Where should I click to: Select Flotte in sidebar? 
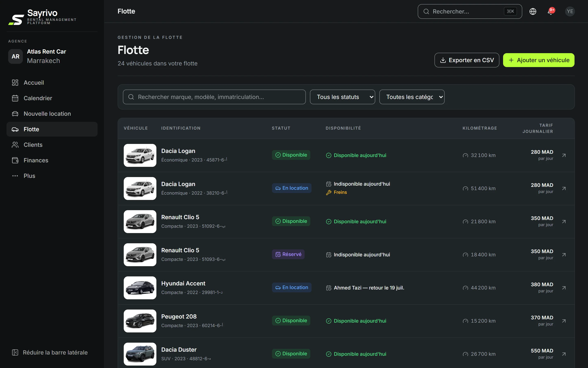pyautogui.click(x=52, y=129)
